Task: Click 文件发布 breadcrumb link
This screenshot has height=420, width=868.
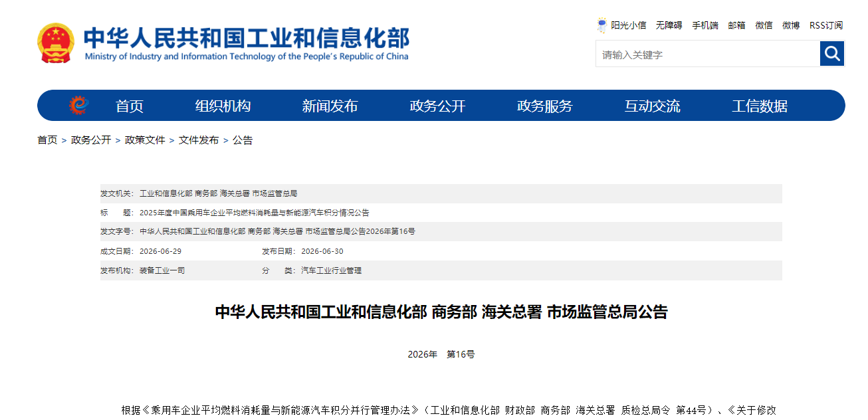Action: tap(199, 140)
